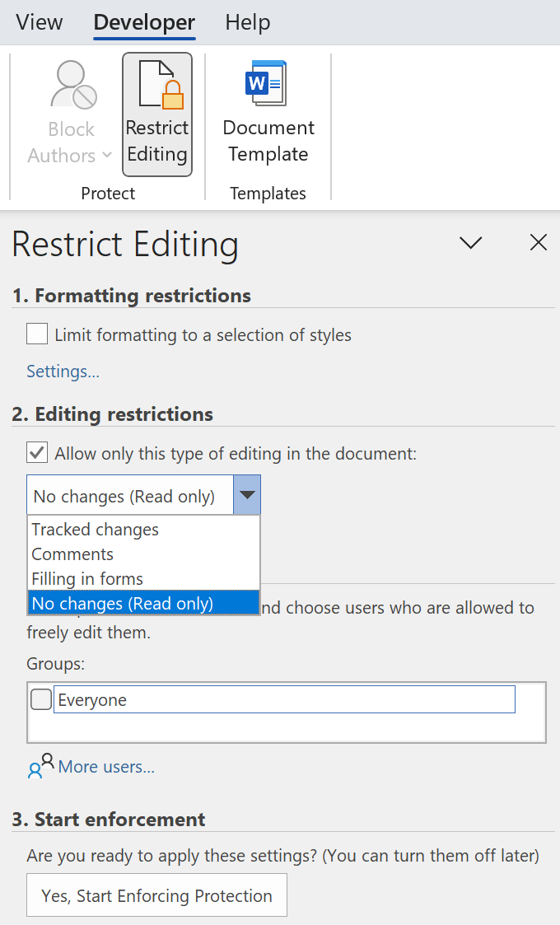560x925 pixels.
Task: Click the '2. Editing restrictions' heading
Action: [x=113, y=413]
